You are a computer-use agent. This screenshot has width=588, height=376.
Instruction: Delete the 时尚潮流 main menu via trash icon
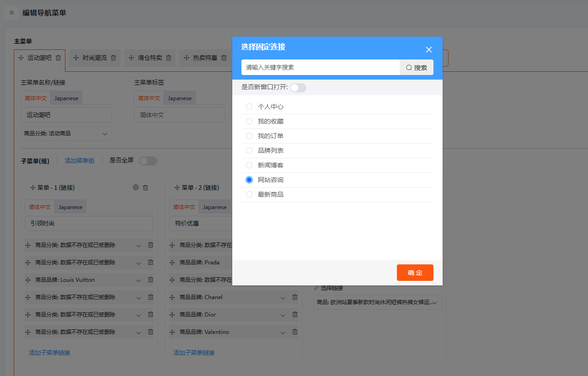pos(113,58)
